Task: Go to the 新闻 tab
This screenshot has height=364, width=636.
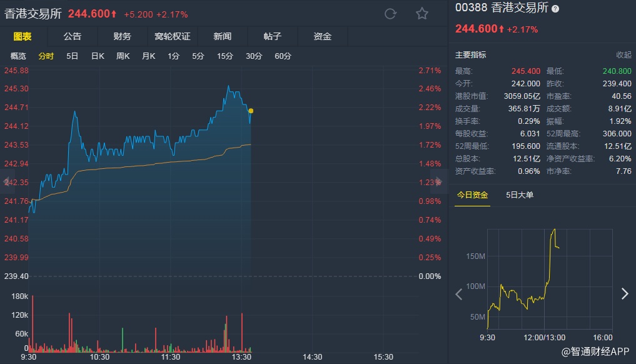Action: pyautogui.click(x=222, y=37)
